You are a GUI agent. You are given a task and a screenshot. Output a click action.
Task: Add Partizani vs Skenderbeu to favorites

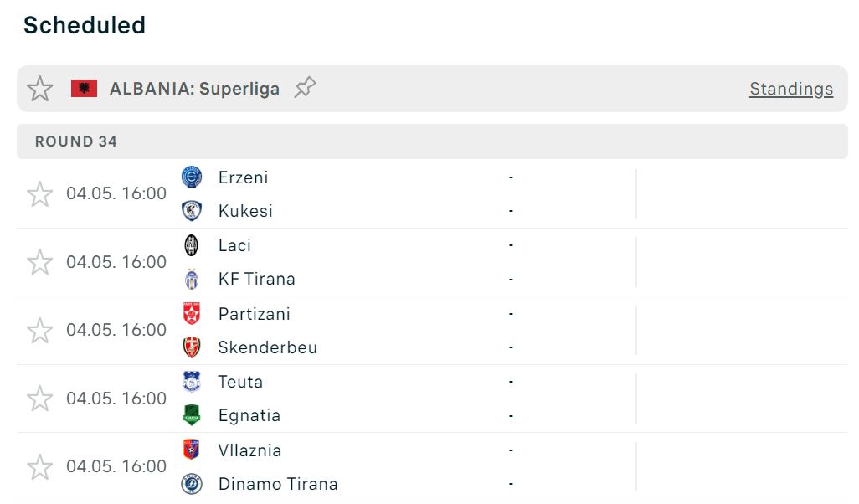(39, 331)
